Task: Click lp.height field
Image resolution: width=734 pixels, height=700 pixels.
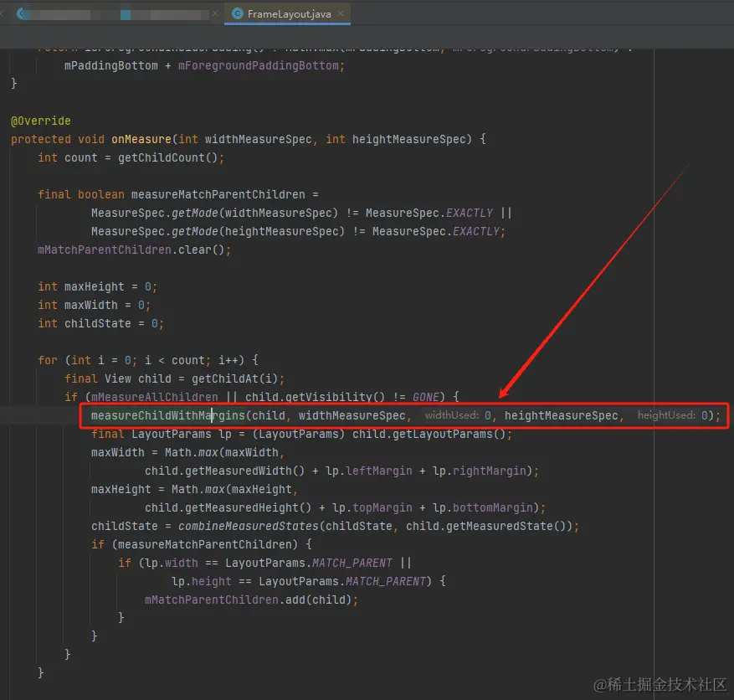Action: [202, 582]
